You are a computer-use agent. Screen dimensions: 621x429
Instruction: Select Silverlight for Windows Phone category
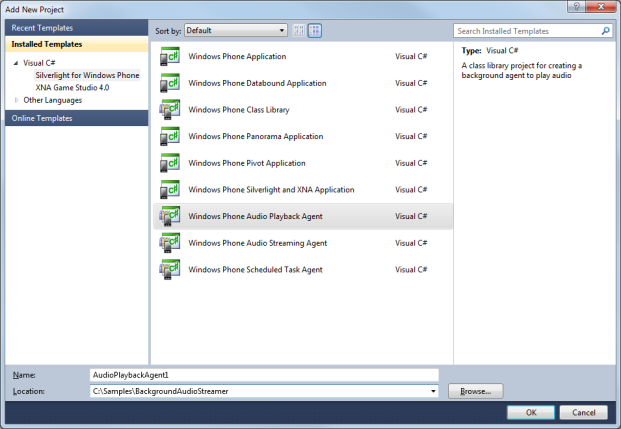tap(87, 75)
